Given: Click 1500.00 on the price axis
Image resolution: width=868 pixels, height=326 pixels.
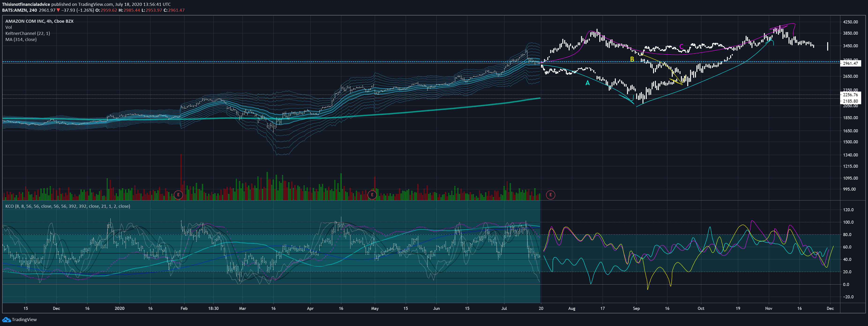Looking at the screenshot, I should 850,142.
